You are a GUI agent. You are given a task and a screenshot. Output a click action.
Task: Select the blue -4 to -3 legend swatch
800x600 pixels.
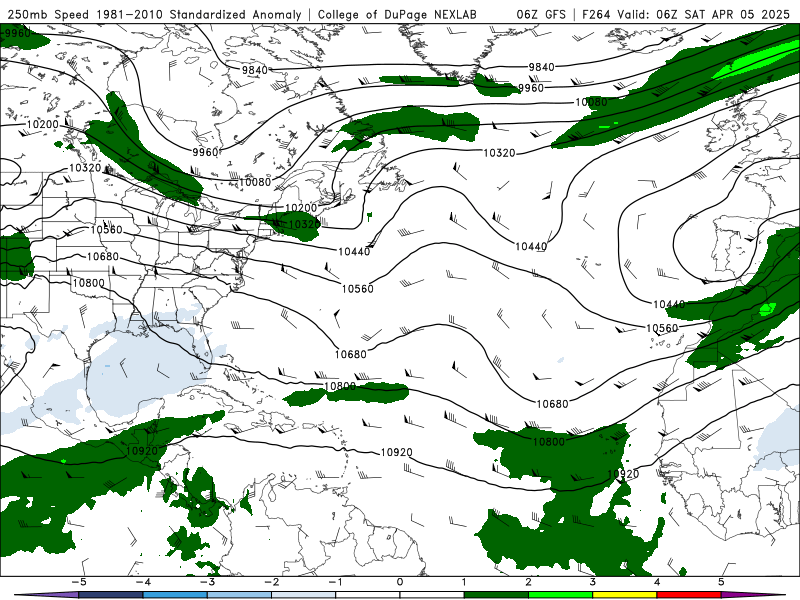click(175, 595)
